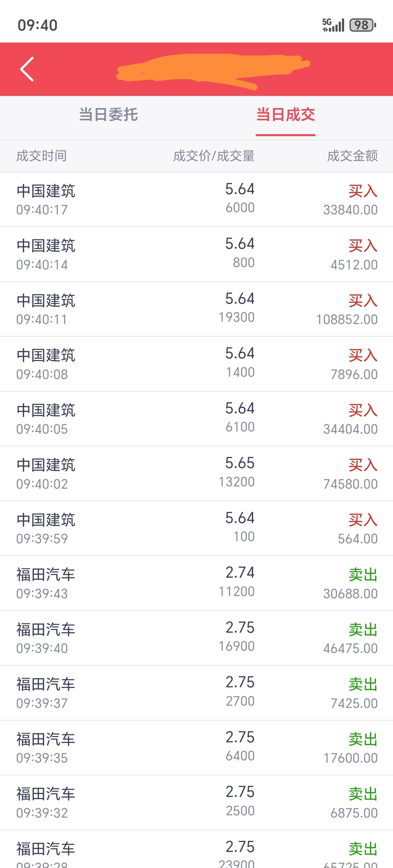Switch to the 当日委托 tab

click(x=108, y=115)
